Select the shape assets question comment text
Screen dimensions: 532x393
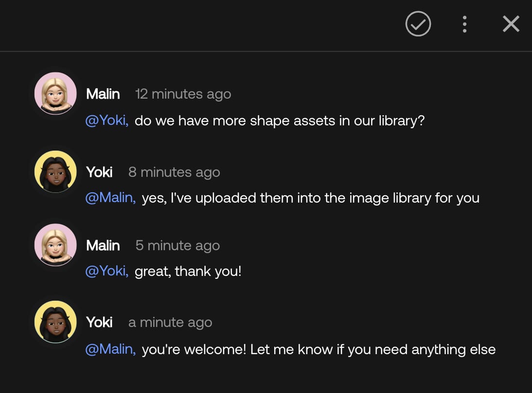pos(280,120)
